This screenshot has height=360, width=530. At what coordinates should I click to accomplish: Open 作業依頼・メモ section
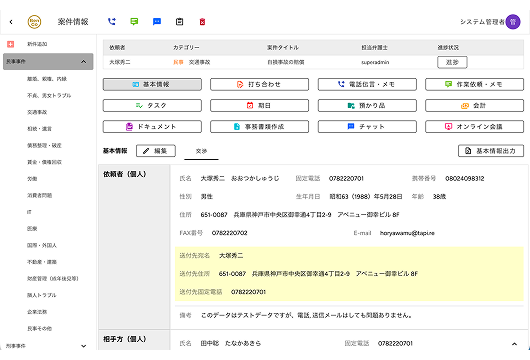(475, 84)
